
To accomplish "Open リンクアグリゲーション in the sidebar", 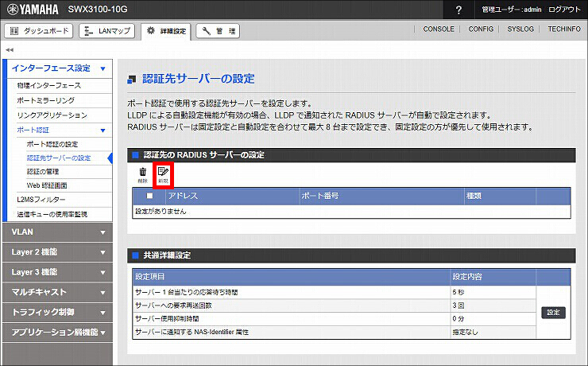I will (x=52, y=115).
